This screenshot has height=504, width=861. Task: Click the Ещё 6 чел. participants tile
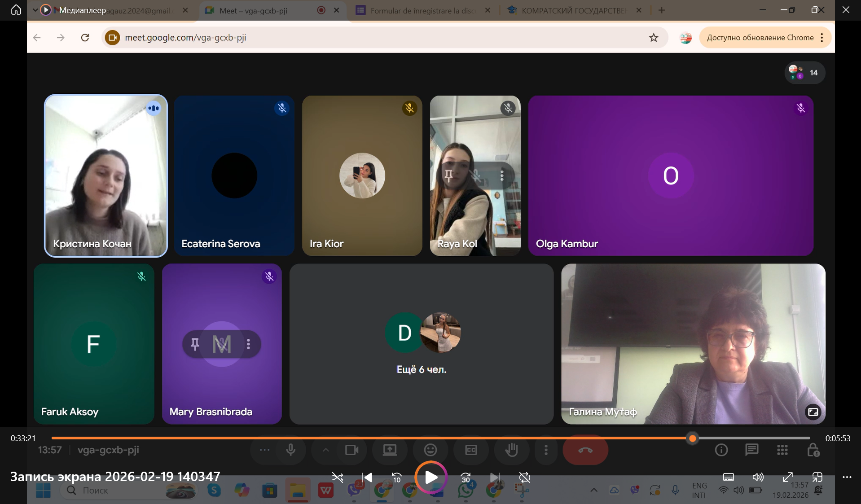coord(421,344)
